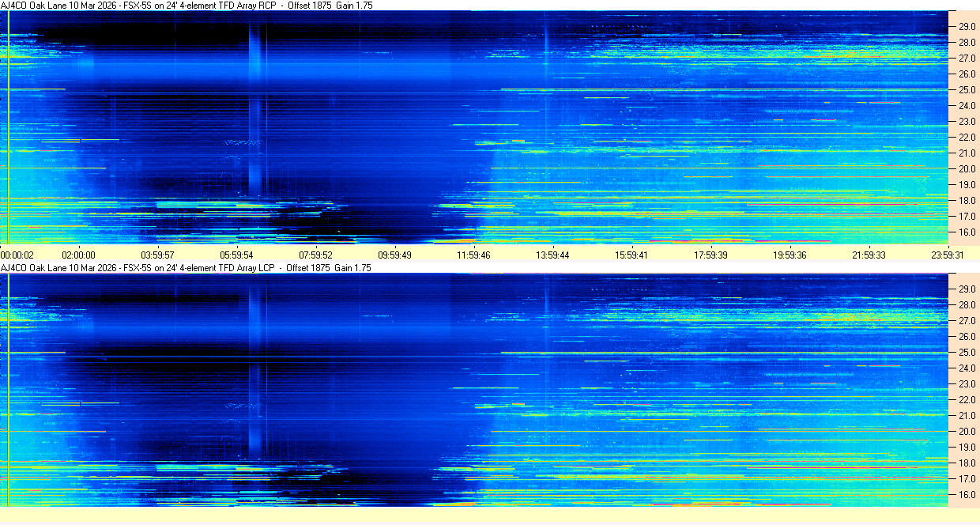The image size is (980, 525).
Task: Click the 21:59:33 time axis label
Action: [869, 255]
